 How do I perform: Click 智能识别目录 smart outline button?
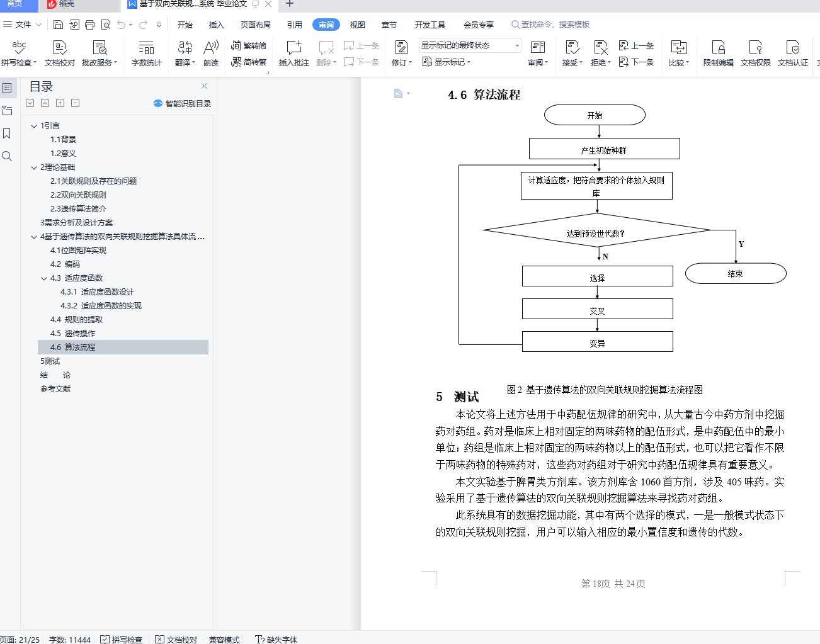coord(183,103)
